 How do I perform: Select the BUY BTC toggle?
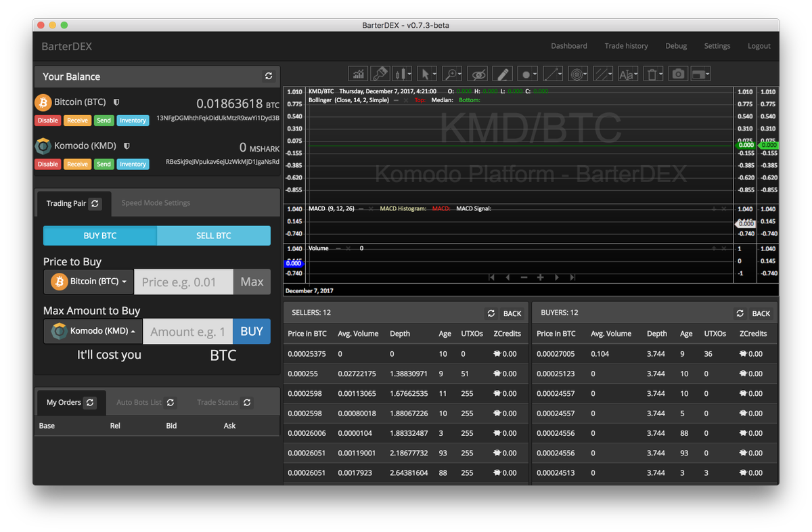[100, 236]
